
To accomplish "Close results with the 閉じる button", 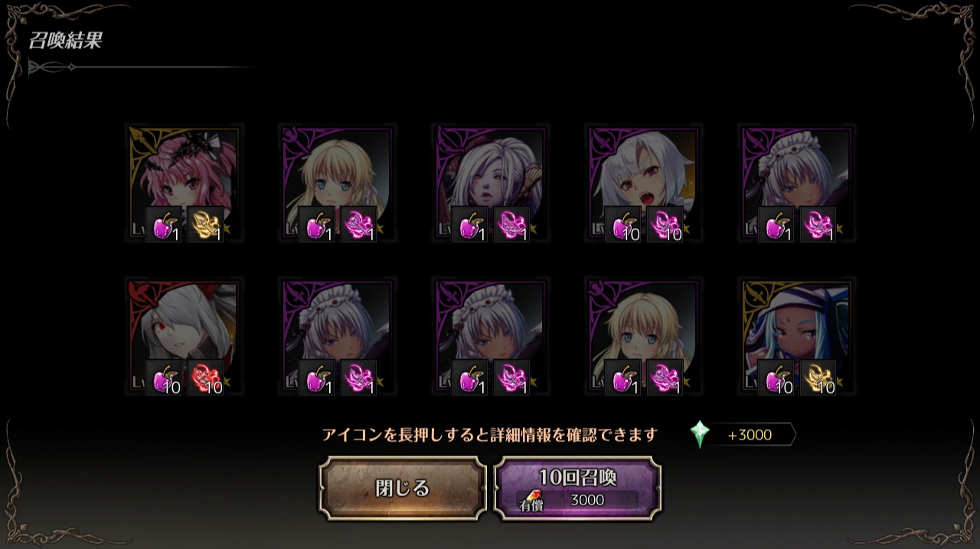I will (x=403, y=489).
